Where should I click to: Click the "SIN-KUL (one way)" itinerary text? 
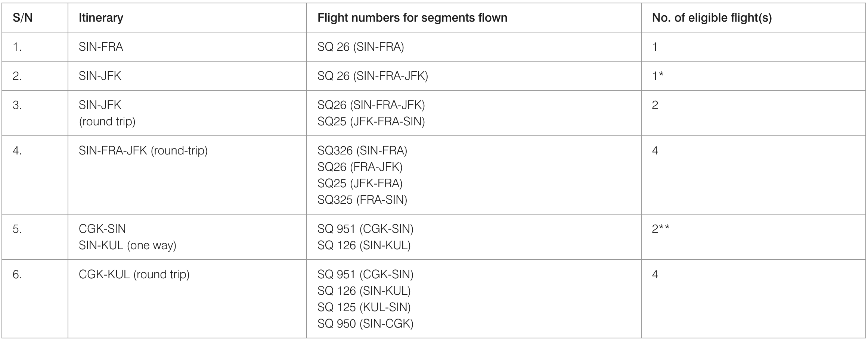coord(127,245)
